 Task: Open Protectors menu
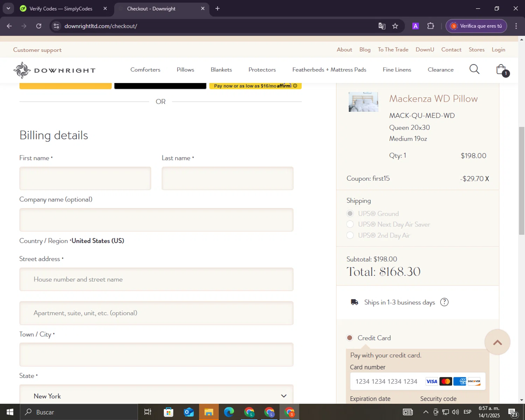262,70
